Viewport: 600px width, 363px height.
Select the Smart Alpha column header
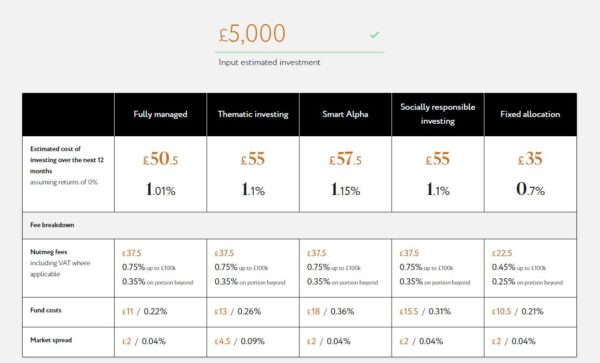coord(345,114)
